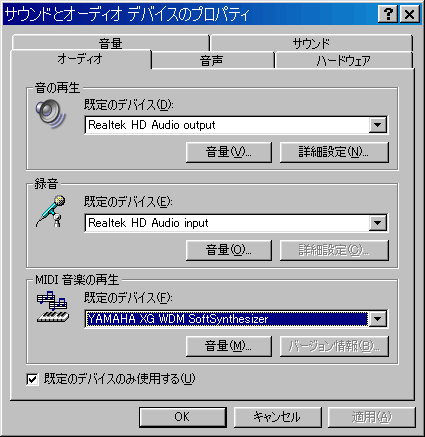Click the MIDI 音量(M) button
Image resolution: width=425 pixels, height=437 pixels.
coord(229,346)
